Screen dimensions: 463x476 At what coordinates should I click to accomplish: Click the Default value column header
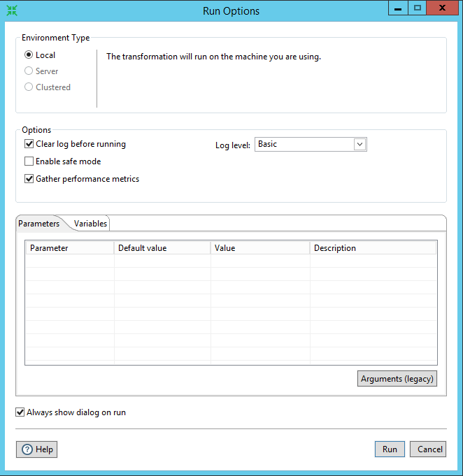coord(162,248)
